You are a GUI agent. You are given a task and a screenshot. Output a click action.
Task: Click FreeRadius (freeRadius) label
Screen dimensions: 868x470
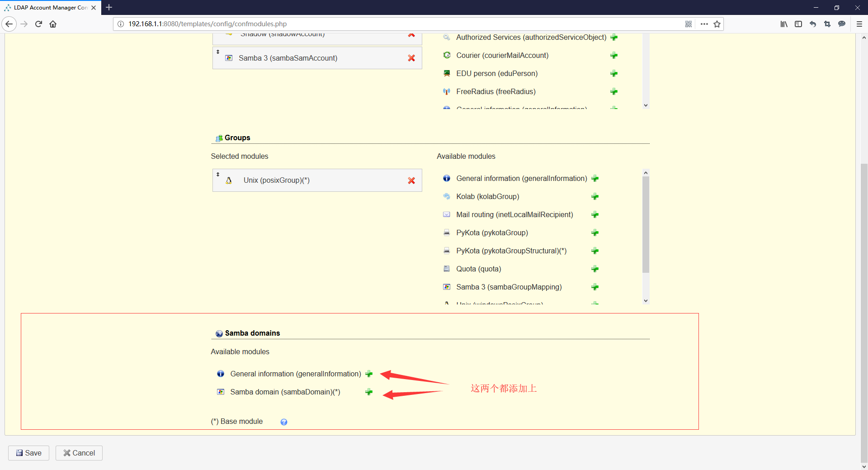tap(496, 91)
